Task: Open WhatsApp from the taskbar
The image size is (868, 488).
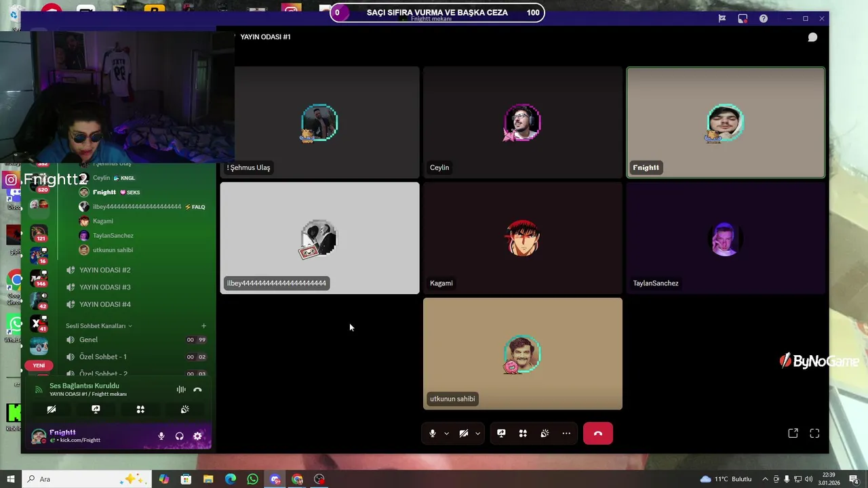Action: [253, 479]
